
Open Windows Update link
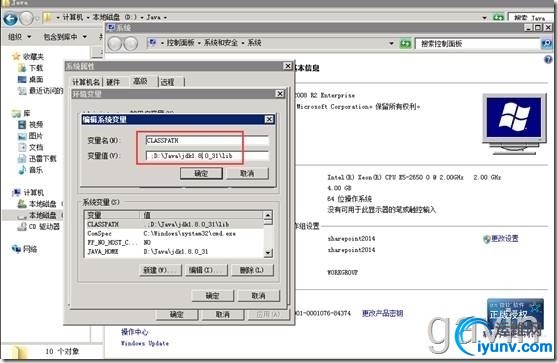pos(145,343)
